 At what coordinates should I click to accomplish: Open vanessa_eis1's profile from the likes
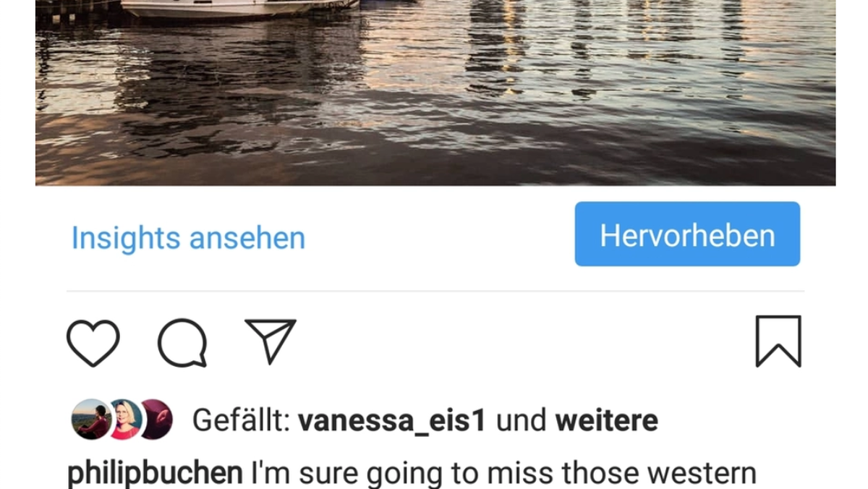pyautogui.click(x=391, y=420)
